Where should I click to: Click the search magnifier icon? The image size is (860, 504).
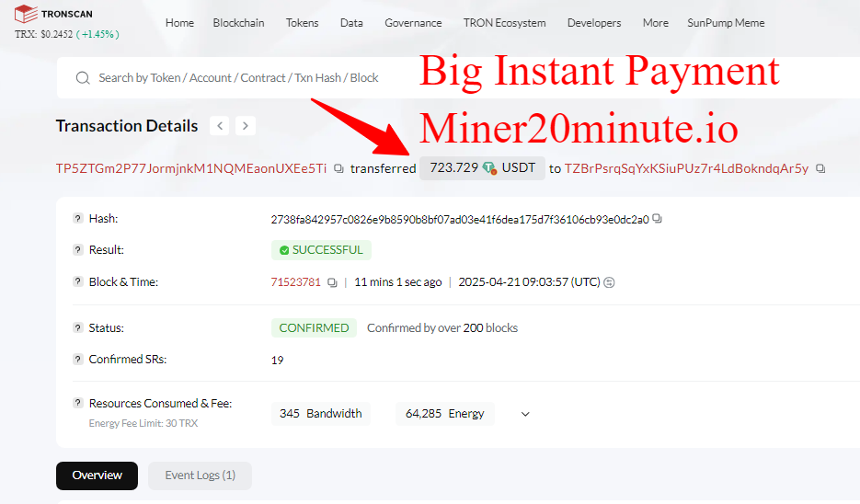83,78
